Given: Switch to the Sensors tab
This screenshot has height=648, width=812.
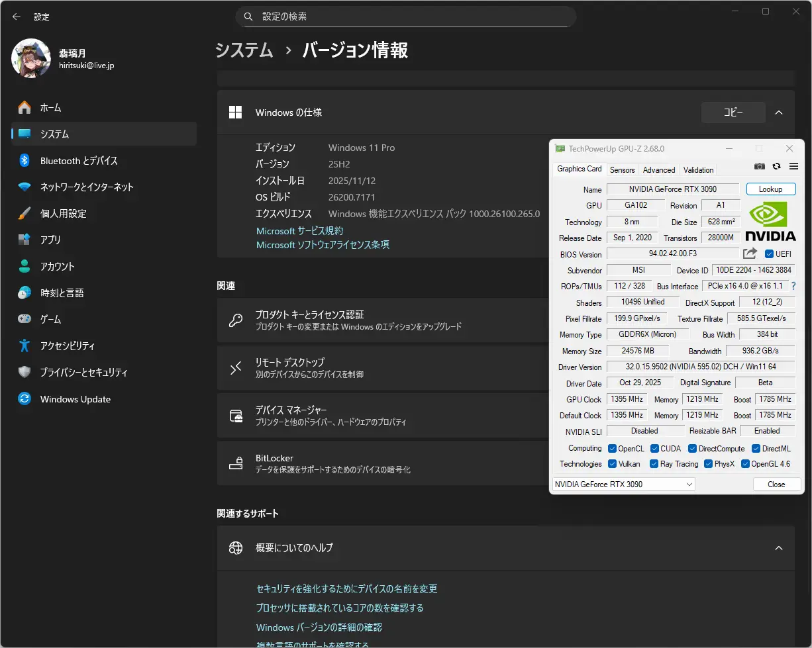Looking at the screenshot, I should click(x=622, y=170).
